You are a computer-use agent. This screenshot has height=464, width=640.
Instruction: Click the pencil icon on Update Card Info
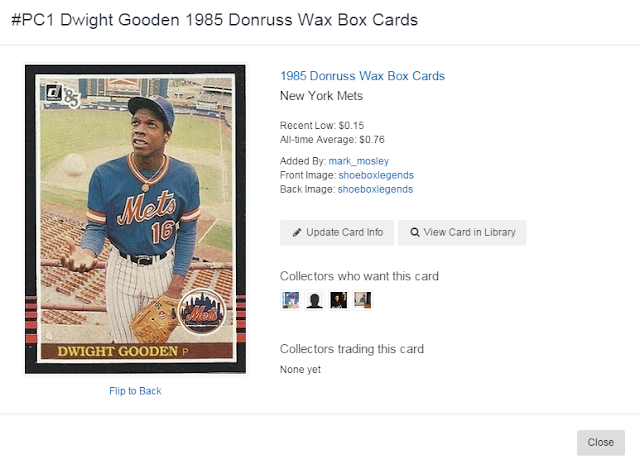(297, 233)
